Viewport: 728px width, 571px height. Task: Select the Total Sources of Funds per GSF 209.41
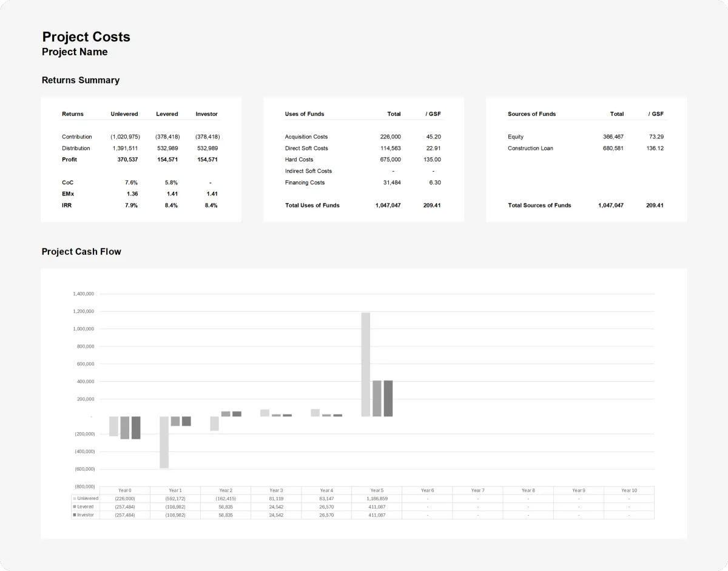[x=655, y=206]
